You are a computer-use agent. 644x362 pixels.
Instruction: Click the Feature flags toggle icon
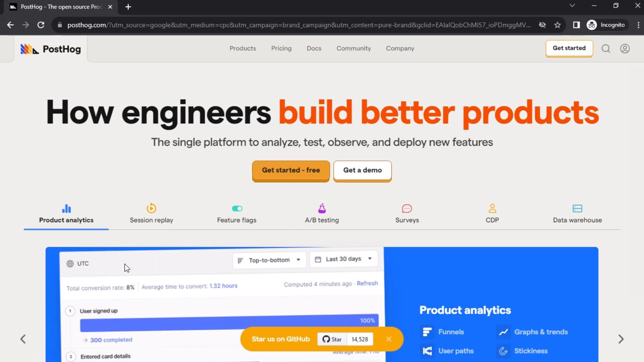tap(236, 208)
